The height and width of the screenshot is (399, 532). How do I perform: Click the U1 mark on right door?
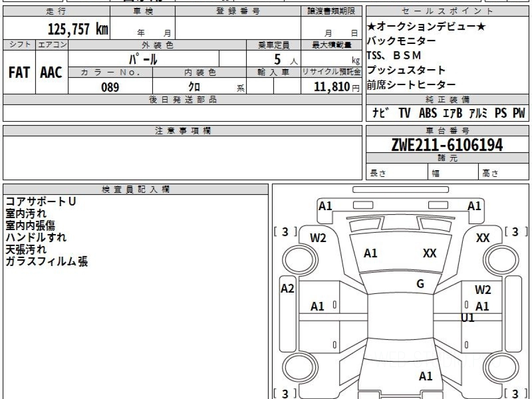click(x=468, y=317)
